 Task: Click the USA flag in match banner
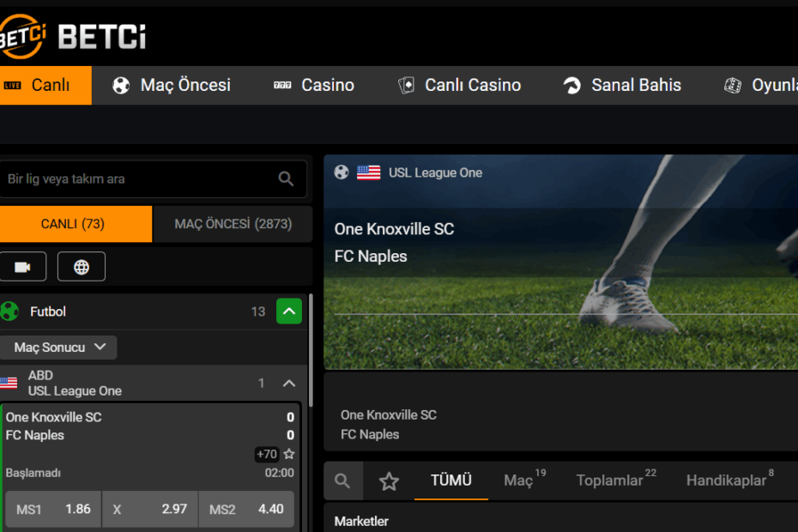click(368, 172)
